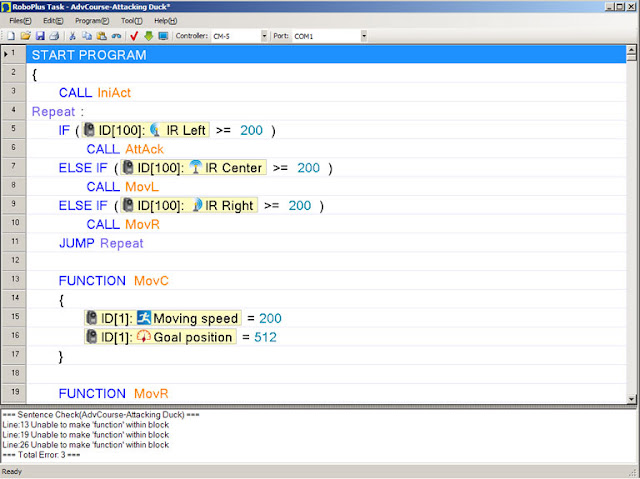Open the Edit menu
Image resolution: width=640 pixels, height=479 pixels.
[53, 21]
